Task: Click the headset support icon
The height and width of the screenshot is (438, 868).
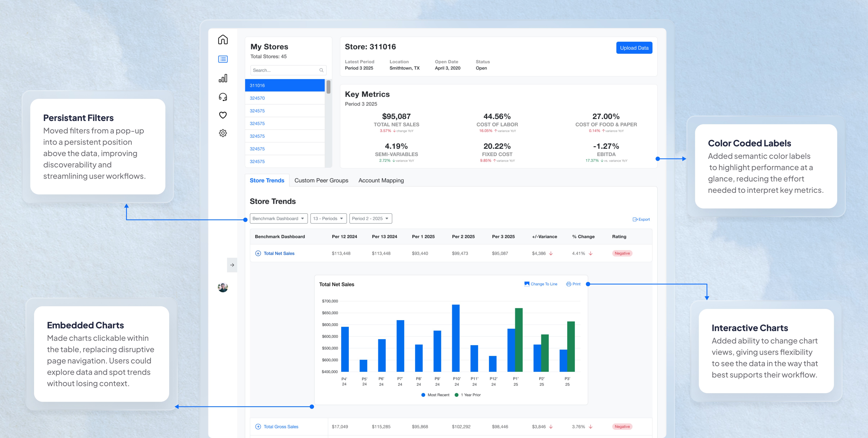Action: point(223,97)
